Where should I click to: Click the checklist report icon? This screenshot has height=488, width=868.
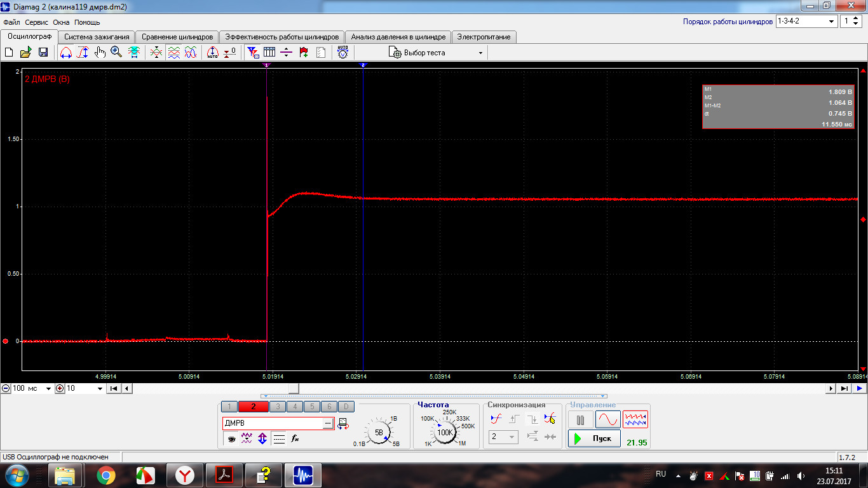(320, 53)
